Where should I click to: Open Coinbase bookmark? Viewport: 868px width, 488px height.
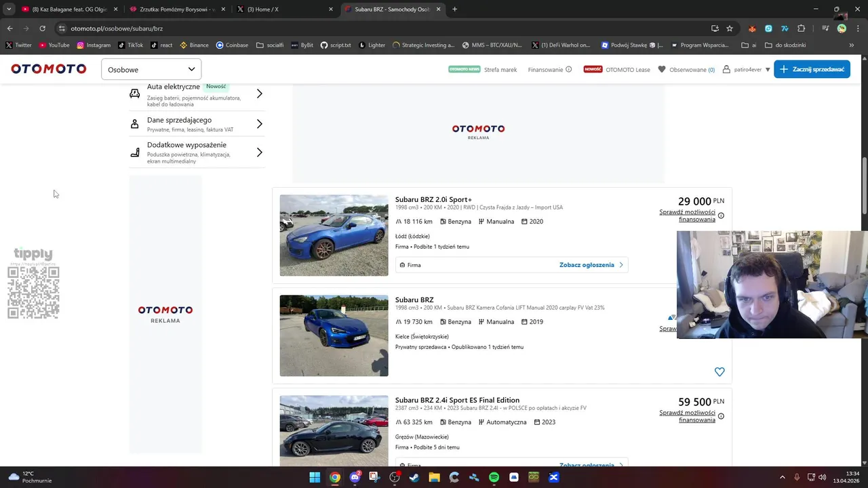click(232, 45)
